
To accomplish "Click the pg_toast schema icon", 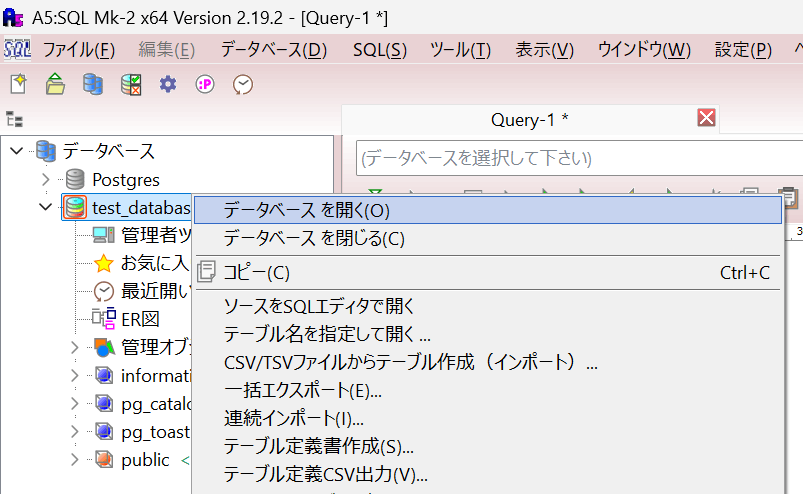I will point(104,432).
